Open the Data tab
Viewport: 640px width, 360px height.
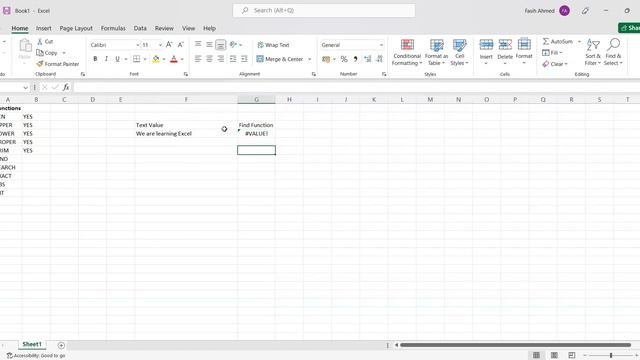click(140, 28)
